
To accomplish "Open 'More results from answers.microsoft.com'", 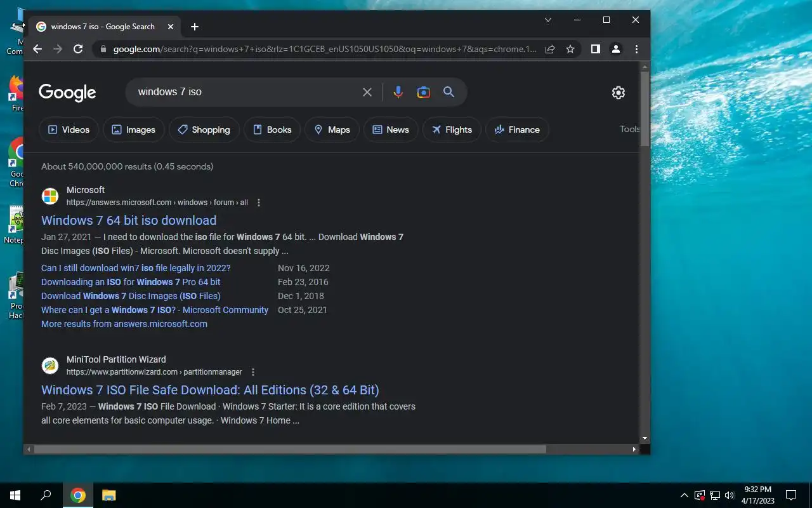I will (124, 324).
